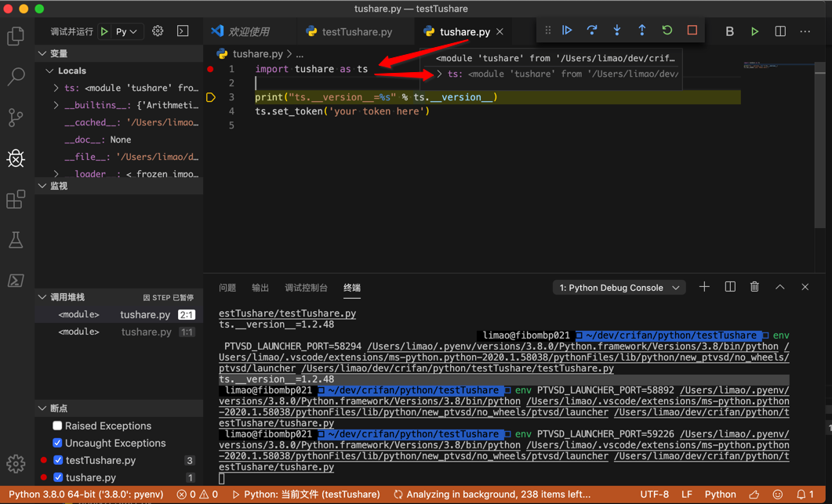The height and width of the screenshot is (504, 832).
Task: Open the Python Debug Console terminal dropdown
Action: point(619,288)
